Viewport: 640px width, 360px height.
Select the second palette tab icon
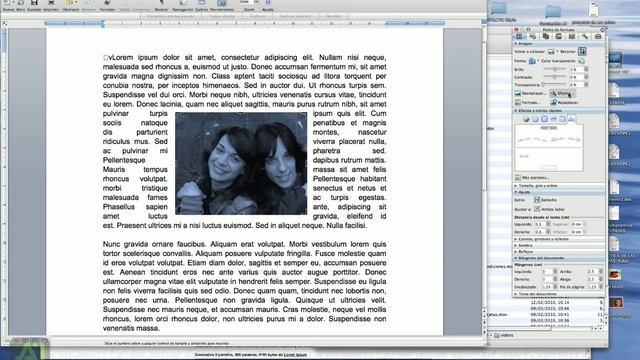click(533, 36)
